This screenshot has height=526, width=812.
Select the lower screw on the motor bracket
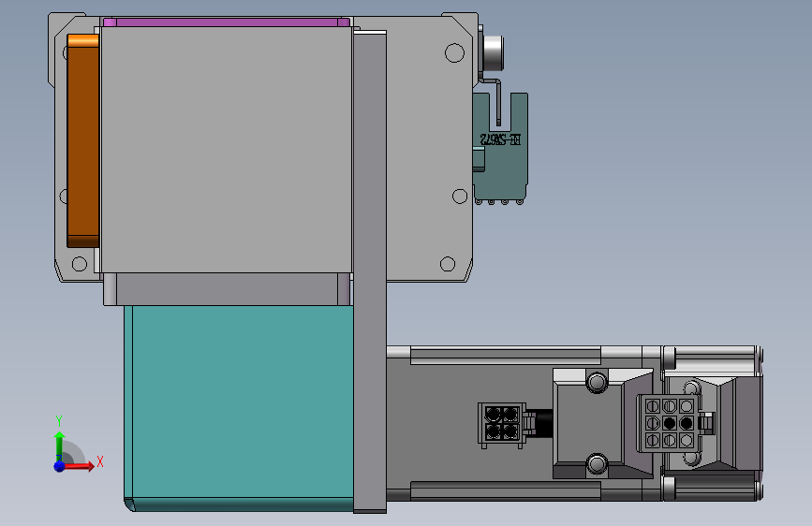(597, 463)
